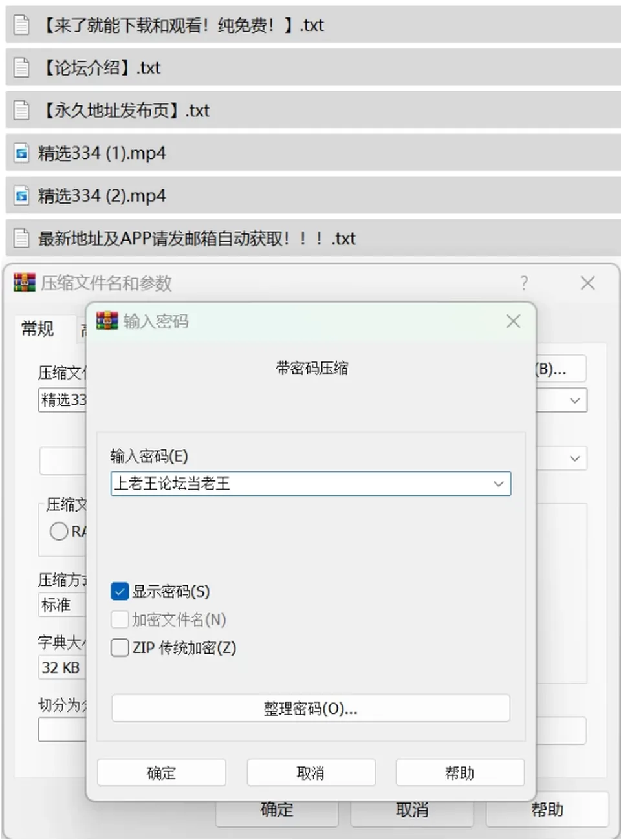Click the 整理密码(O)... button

(310, 708)
